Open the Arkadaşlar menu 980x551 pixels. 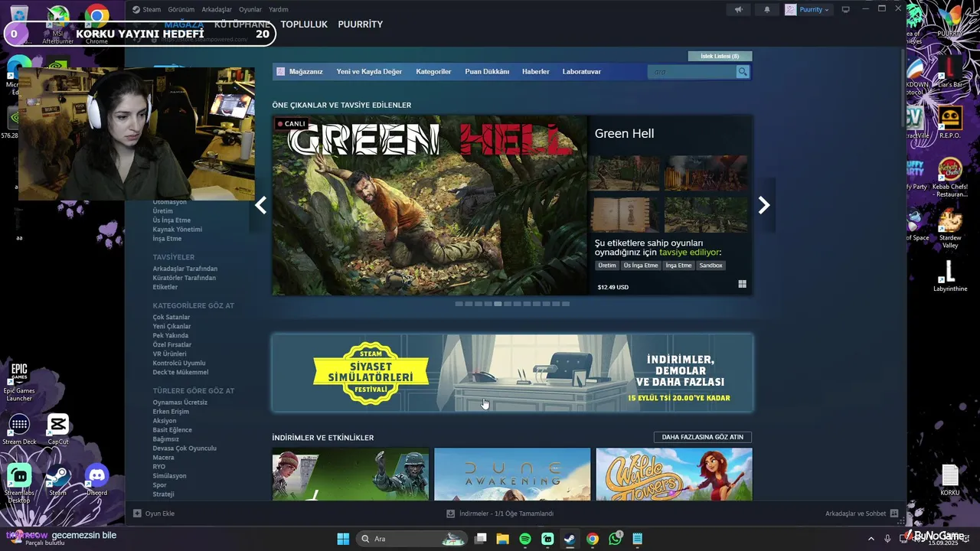217,9
